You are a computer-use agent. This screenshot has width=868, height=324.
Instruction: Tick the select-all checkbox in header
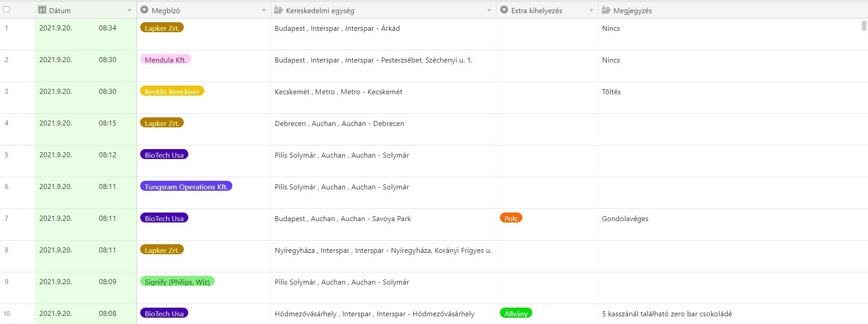(x=6, y=10)
